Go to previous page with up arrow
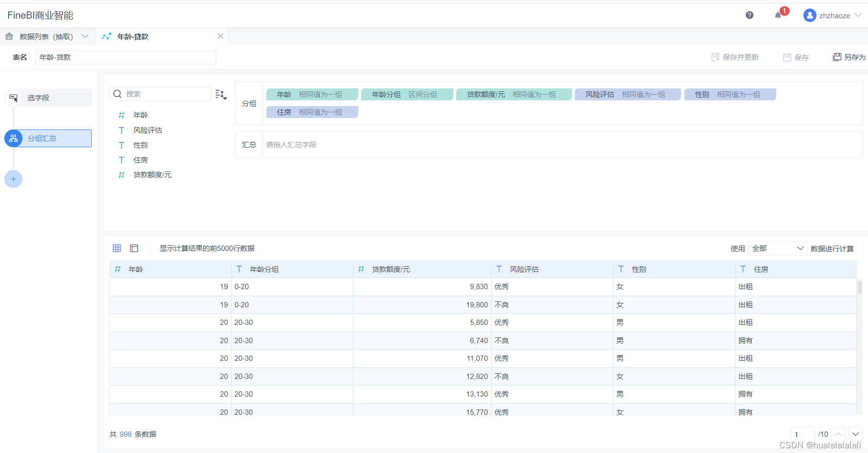Image resolution: width=868 pixels, height=453 pixels. coord(838,434)
